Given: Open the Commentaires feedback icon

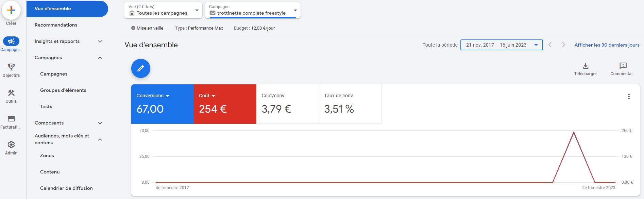Looking at the screenshot, I should click(623, 66).
